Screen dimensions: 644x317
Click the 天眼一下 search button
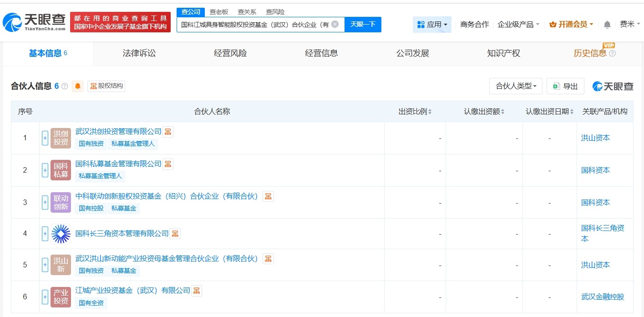tap(363, 24)
